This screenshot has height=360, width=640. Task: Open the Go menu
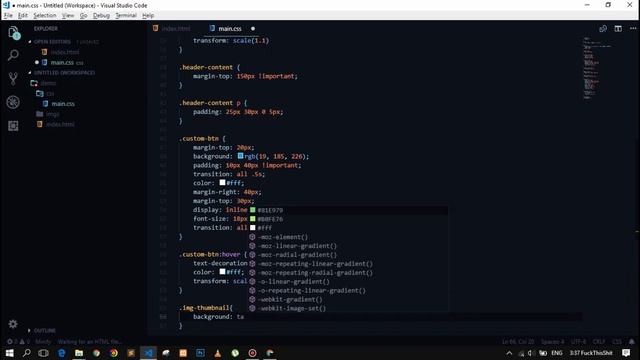[x=83, y=16]
